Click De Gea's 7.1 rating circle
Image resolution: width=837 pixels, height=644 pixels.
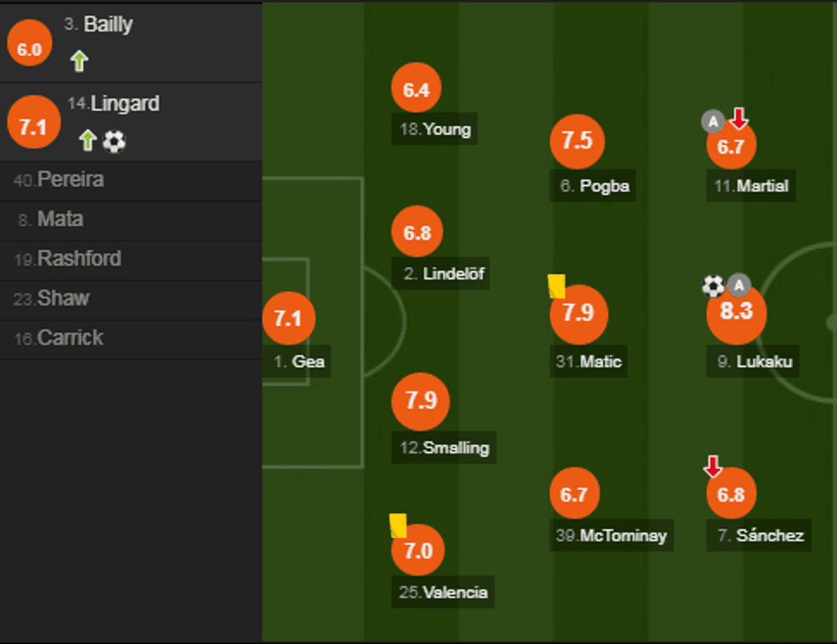click(289, 319)
